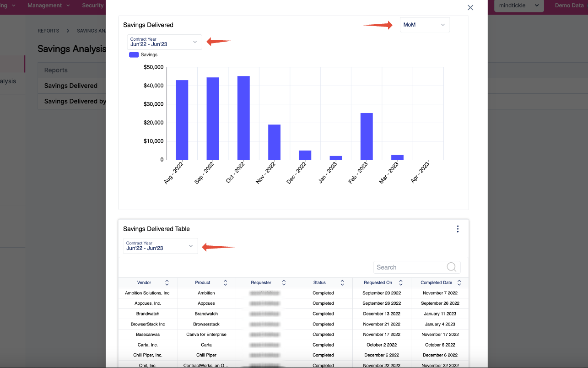The width and height of the screenshot is (588, 368).
Task: Click the completed date 'November 7 2022'
Action: click(x=440, y=293)
